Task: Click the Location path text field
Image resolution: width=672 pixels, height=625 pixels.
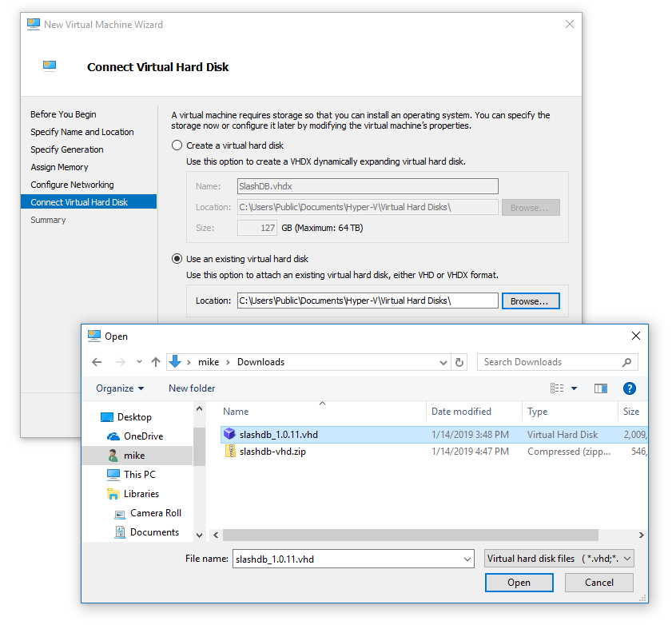Action: [x=367, y=301]
